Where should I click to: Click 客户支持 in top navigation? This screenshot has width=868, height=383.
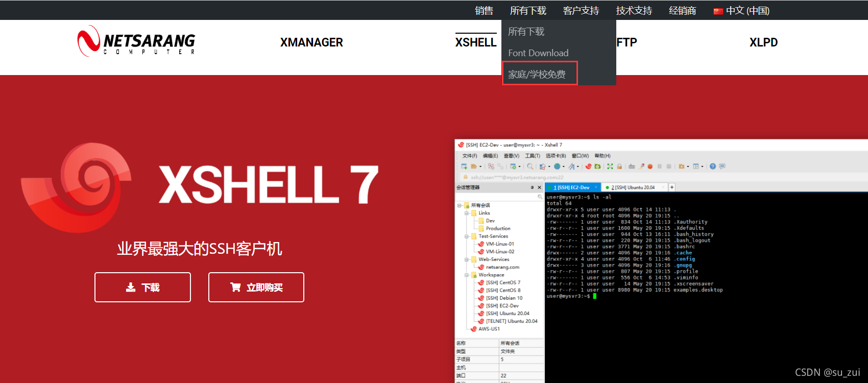click(581, 11)
